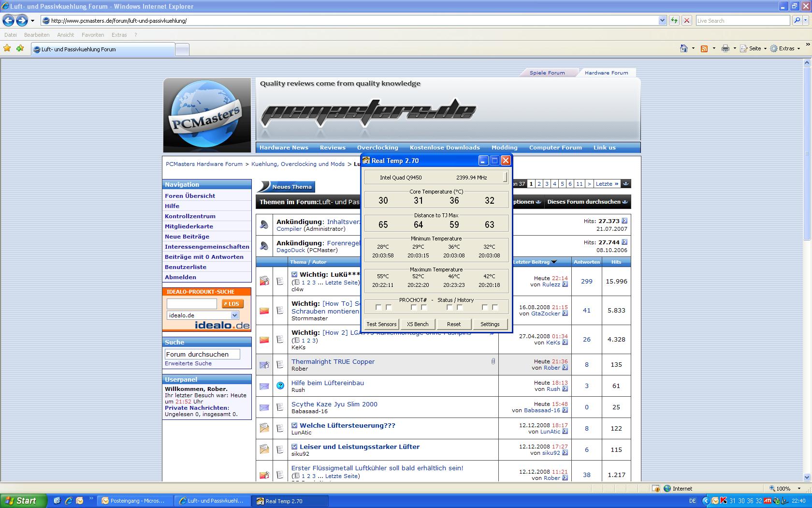Open Favorites Center star icon
This screenshot has width=812, height=508.
7,48
